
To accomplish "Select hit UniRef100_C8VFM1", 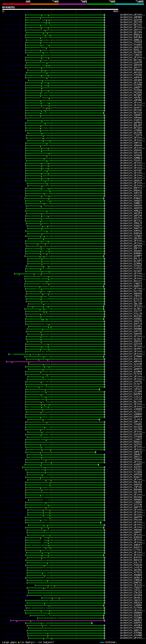I will (x=131, y=382).
